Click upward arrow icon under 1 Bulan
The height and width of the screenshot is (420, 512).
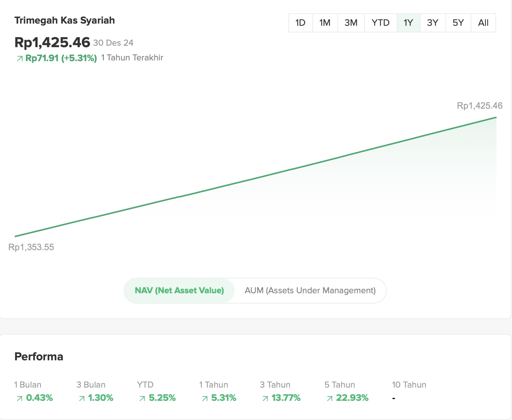(x=19, y=398)
